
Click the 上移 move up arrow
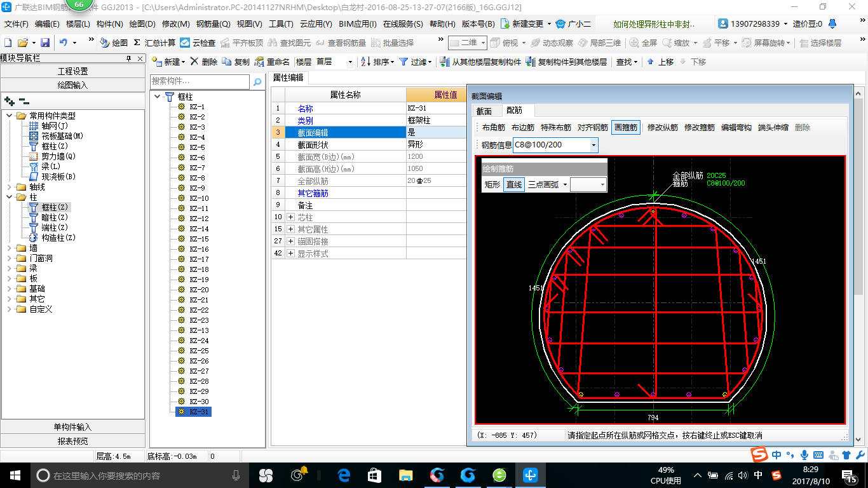tap(650, 62)
